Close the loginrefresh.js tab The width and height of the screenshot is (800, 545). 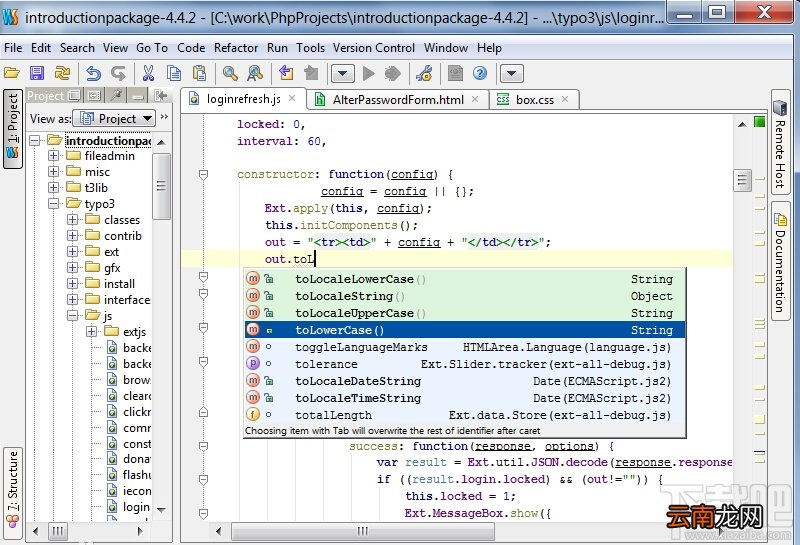[x=292, y=98]
